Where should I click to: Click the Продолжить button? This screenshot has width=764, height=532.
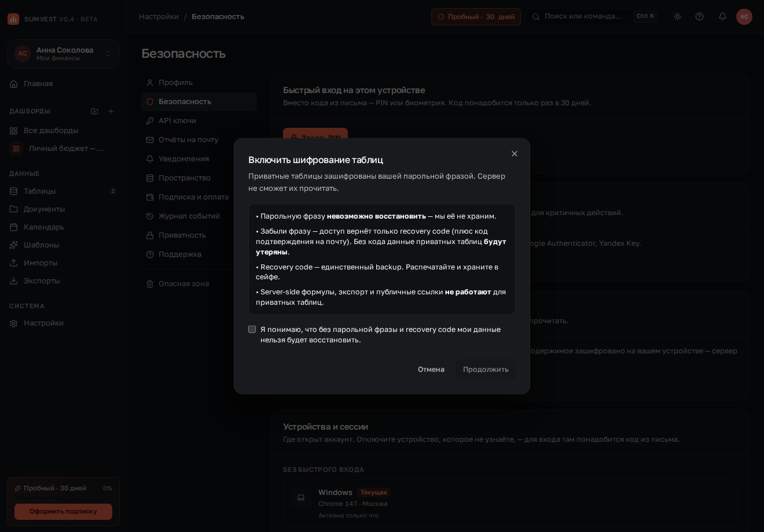tap(486, 370)
